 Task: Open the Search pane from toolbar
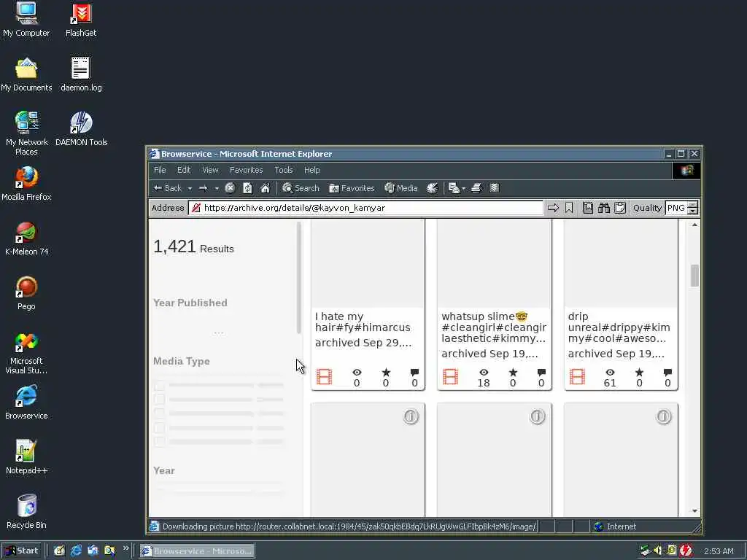(301, 188)
